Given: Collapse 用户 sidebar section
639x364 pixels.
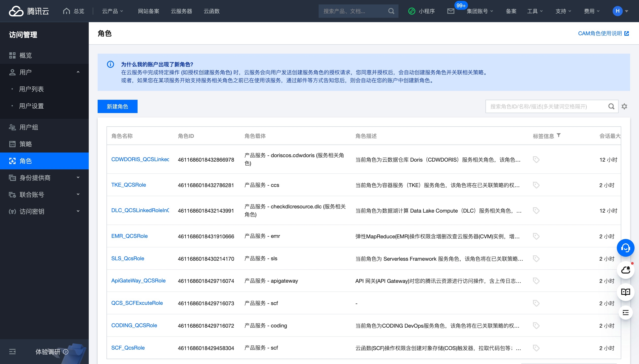Looking at the screenshot, I should pyautogui.click(x=44, y=72).
